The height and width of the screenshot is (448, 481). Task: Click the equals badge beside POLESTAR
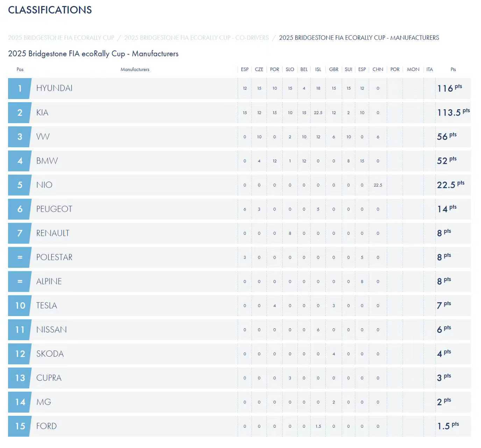20,257
